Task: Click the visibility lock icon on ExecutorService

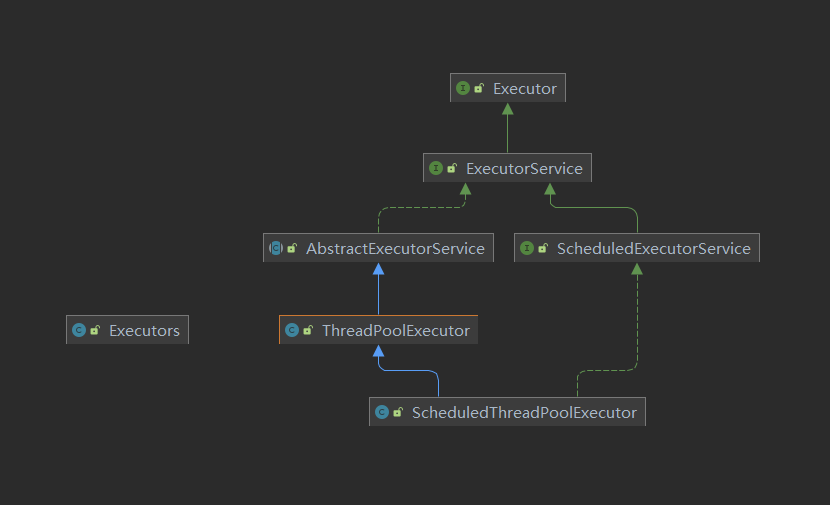Action: 452,168
